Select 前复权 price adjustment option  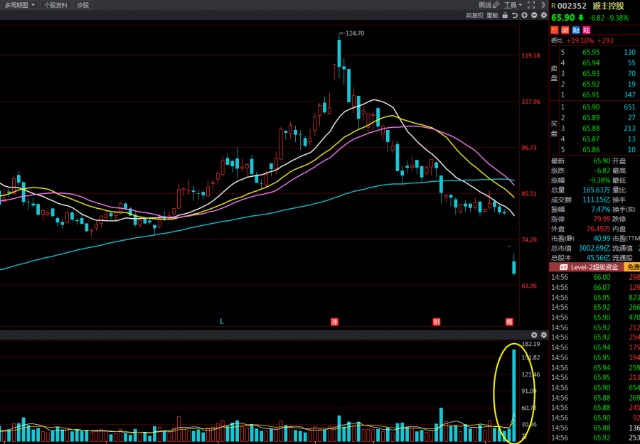coord(474,16)
